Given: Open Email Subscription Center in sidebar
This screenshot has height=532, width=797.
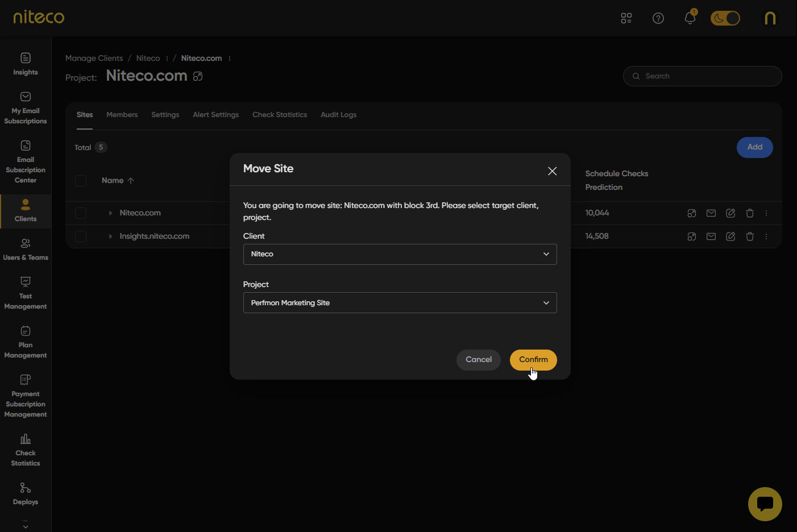Looking at the screenshot, I should pos(26,162).
